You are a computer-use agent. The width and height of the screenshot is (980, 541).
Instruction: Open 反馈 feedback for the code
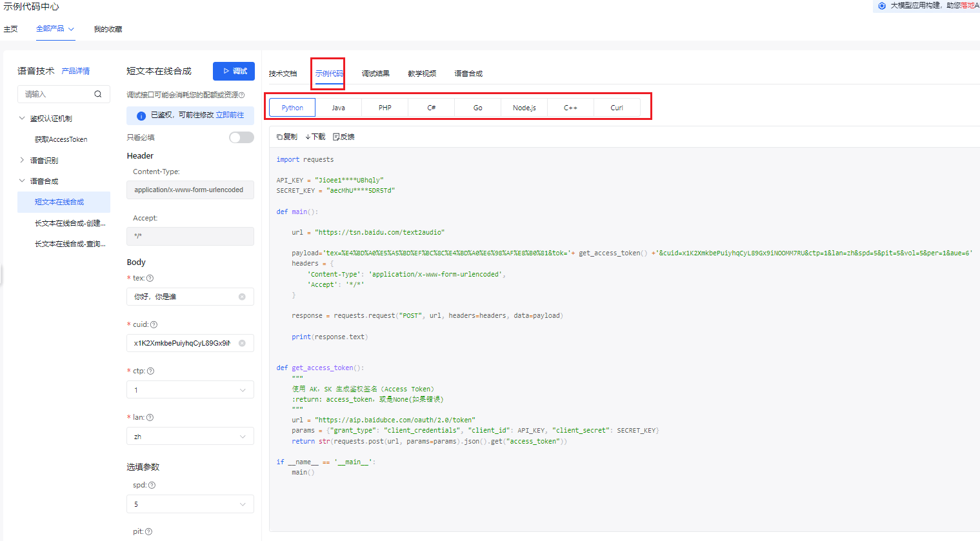344,137
